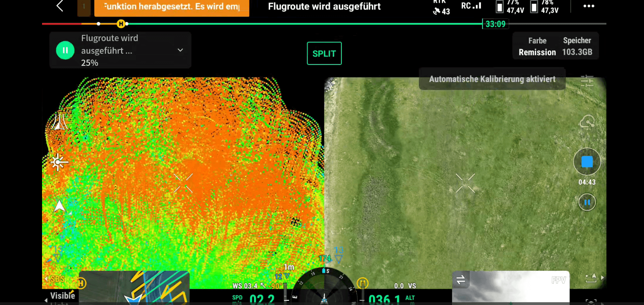
Task: Switch display mode via SBS arrow
Action: [x=55, y=279]
